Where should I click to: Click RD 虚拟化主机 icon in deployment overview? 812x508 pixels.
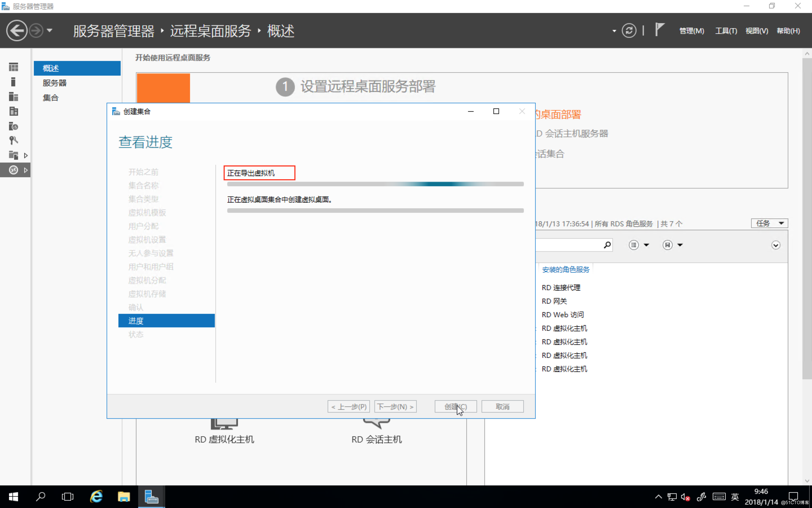point(224,424)
